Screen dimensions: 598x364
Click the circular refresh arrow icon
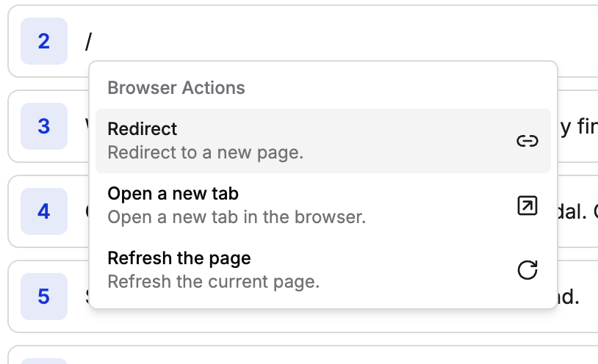pos(527,270)
